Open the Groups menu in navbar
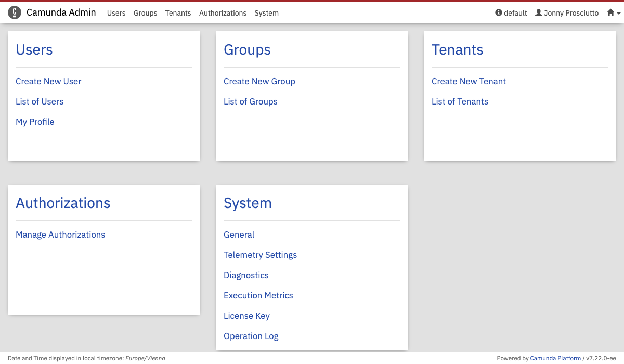Image resolution: width=624 pixels, height=364 pixels. click(145, 13)
